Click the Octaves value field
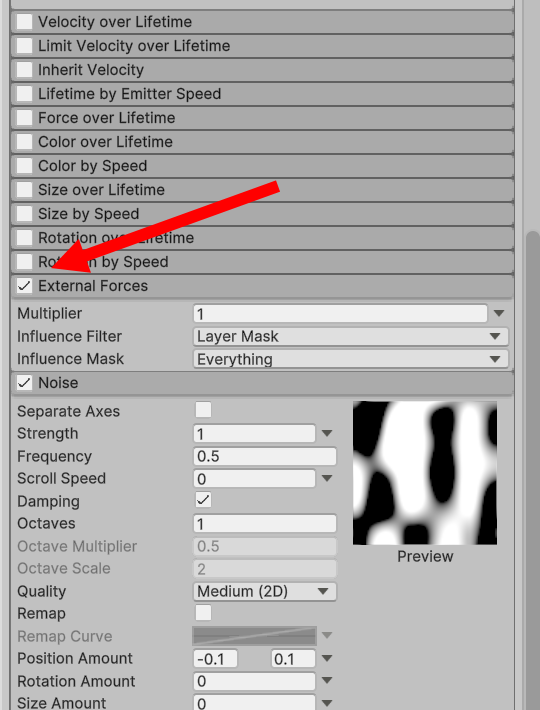 (x=265, y=523)
